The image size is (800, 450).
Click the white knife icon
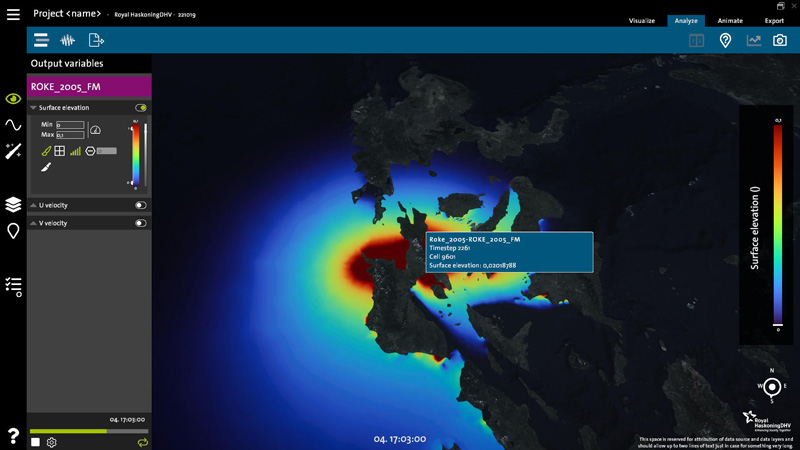click(46, 167)
